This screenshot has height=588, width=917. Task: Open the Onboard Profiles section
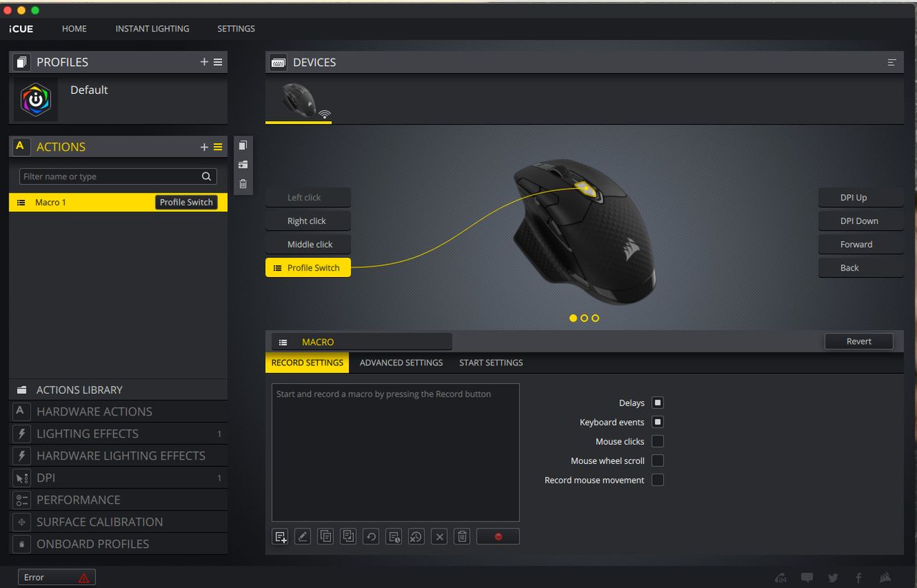(x=118, y=544)
